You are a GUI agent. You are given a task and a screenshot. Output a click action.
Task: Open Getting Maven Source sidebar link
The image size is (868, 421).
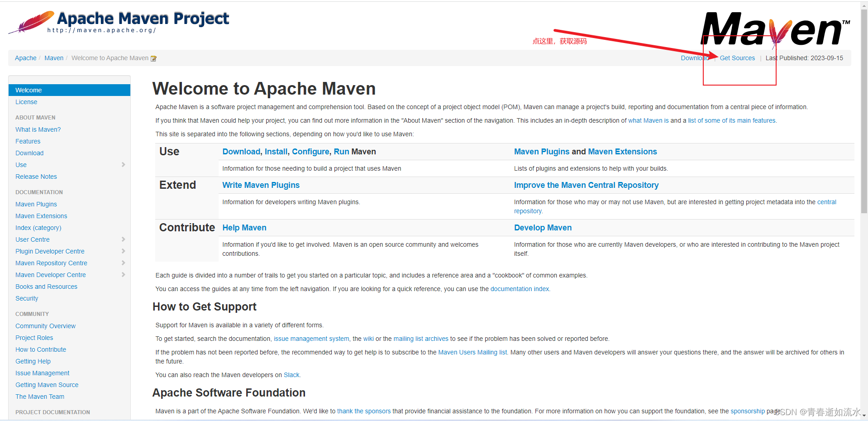coord(47,385)
